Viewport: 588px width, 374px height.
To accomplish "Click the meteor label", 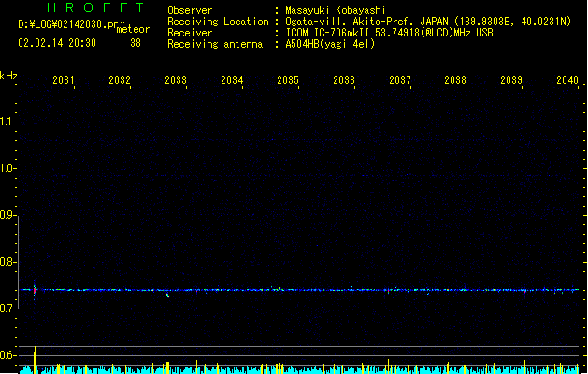I will 133,29.
